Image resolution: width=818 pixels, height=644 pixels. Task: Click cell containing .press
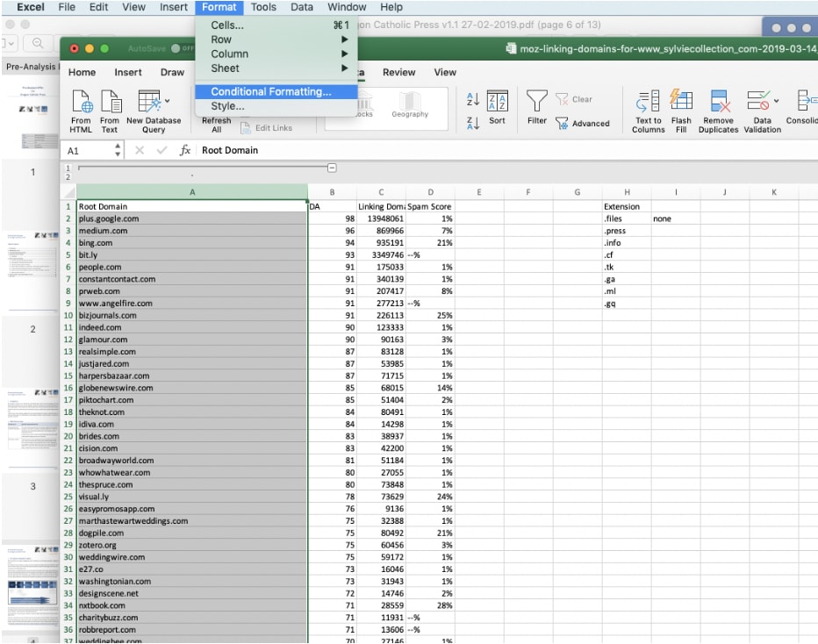[627, 231]
